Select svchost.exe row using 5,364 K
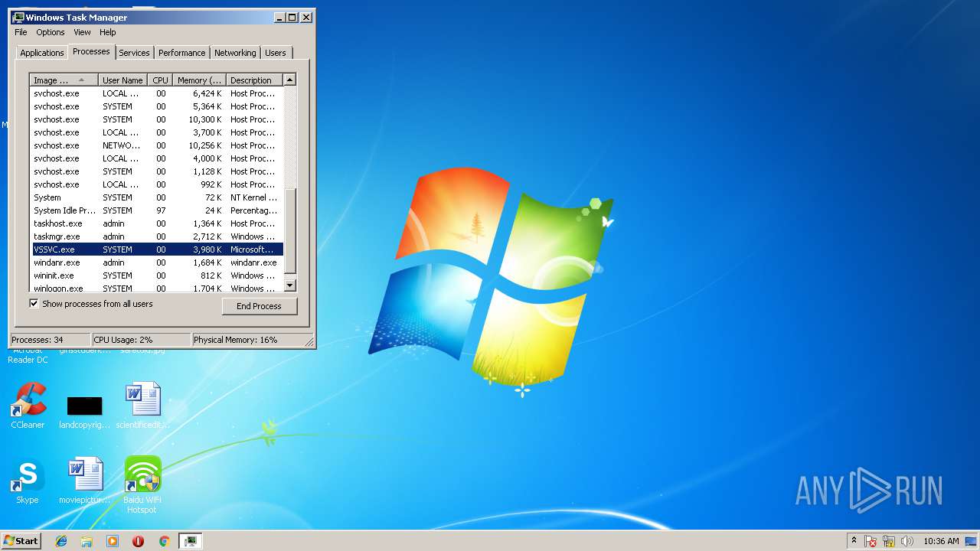Image resolution: width=980 pixels, height=551 pixels. (157, 106)
